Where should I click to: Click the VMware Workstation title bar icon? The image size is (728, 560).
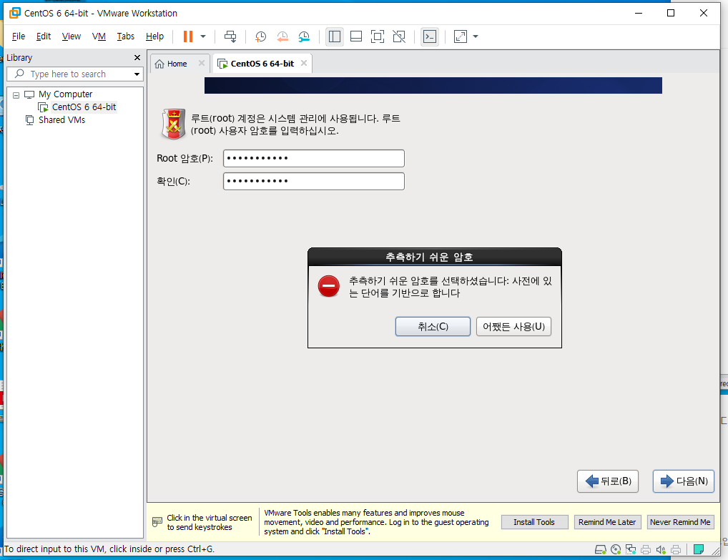14,13
